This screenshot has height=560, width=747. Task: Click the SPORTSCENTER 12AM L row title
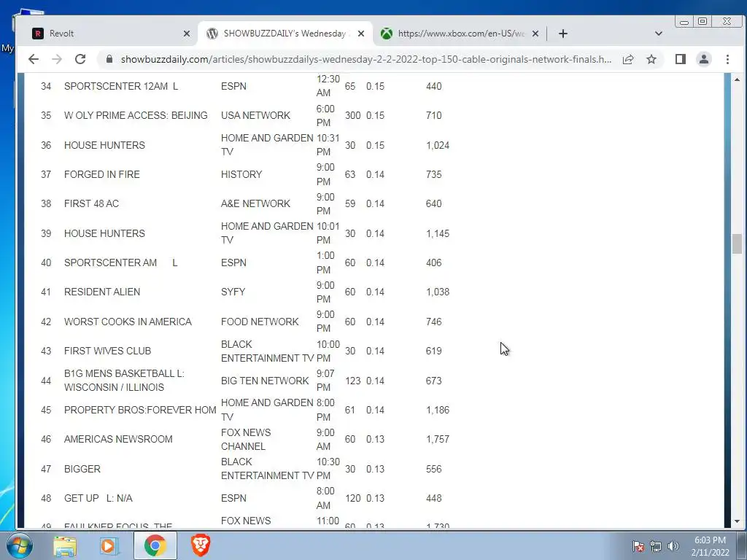(x=121, y=86)
